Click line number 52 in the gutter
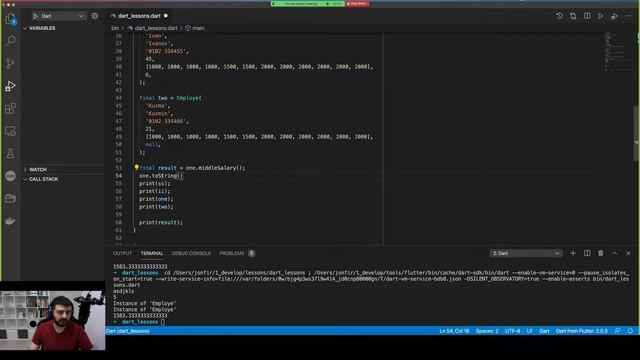Viewport: 640px width, 360px height. point(118,160)
